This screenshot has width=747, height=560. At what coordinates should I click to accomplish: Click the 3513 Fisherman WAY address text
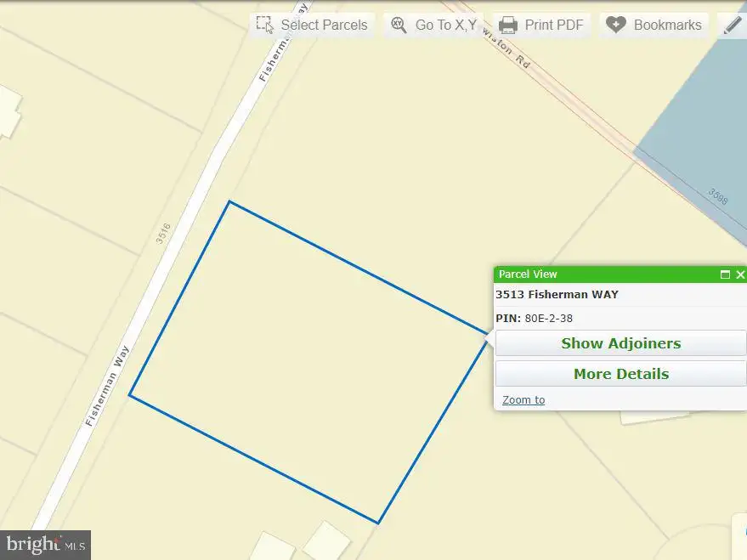(557, 294)
